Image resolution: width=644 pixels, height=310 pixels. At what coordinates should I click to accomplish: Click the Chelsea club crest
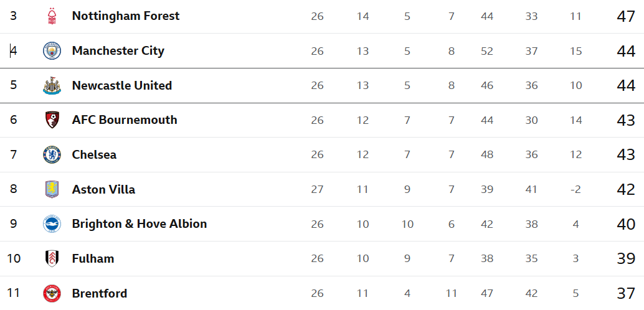click(52, 155)
